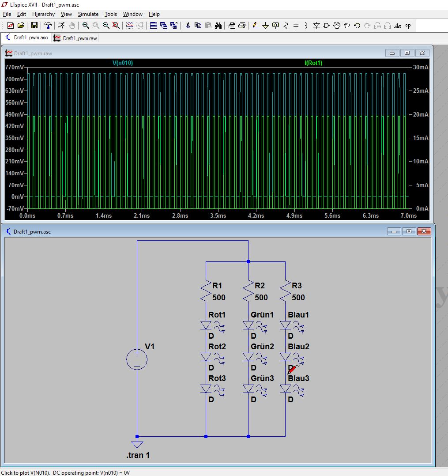
Task: Open the Tools menu
Action: [110, 14]
